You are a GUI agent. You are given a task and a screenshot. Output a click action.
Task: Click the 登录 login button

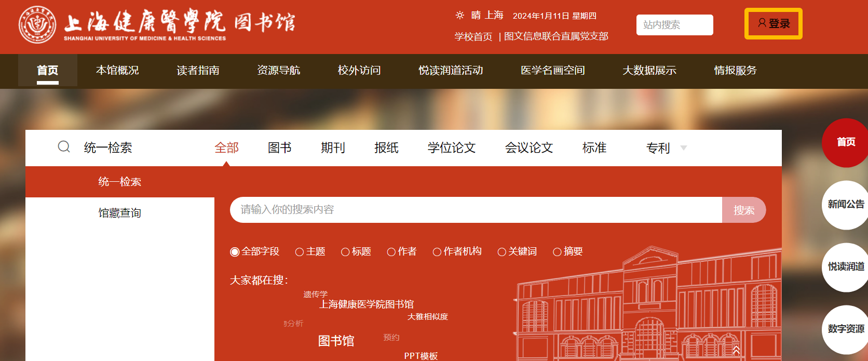click(x=774, y=24)
